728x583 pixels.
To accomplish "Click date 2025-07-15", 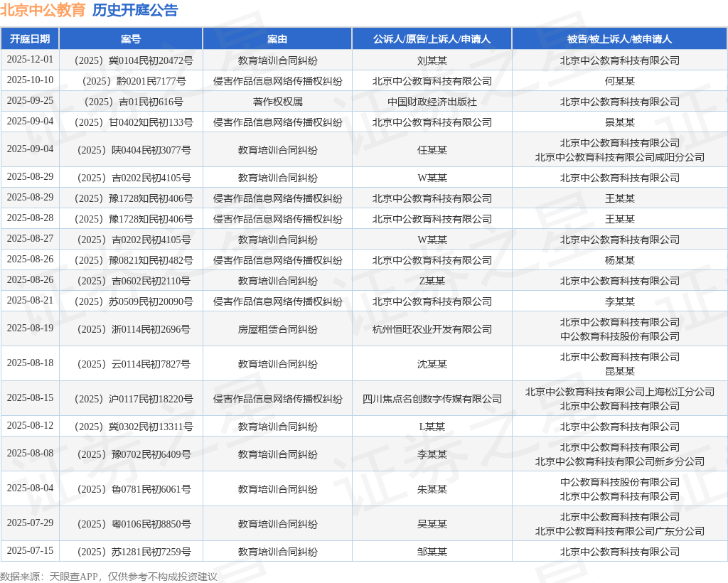I will pyautogui.click(x=30, y=550).
